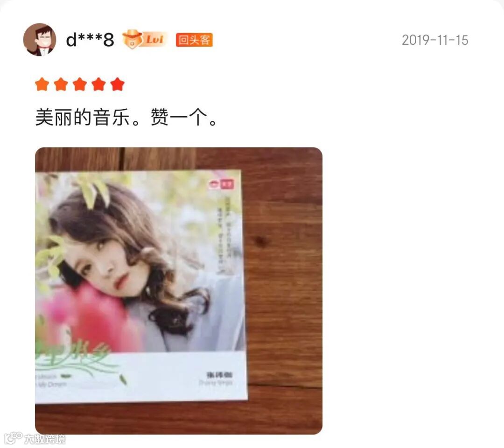Image resolution: width=504 pixels, height=448 pixels.
Task: Click the cowboy hat level badge icon
Action: (x=133, y=39)
